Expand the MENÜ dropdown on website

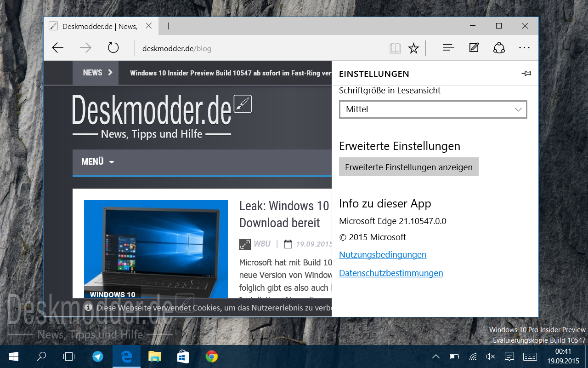(x=98, y=162)
